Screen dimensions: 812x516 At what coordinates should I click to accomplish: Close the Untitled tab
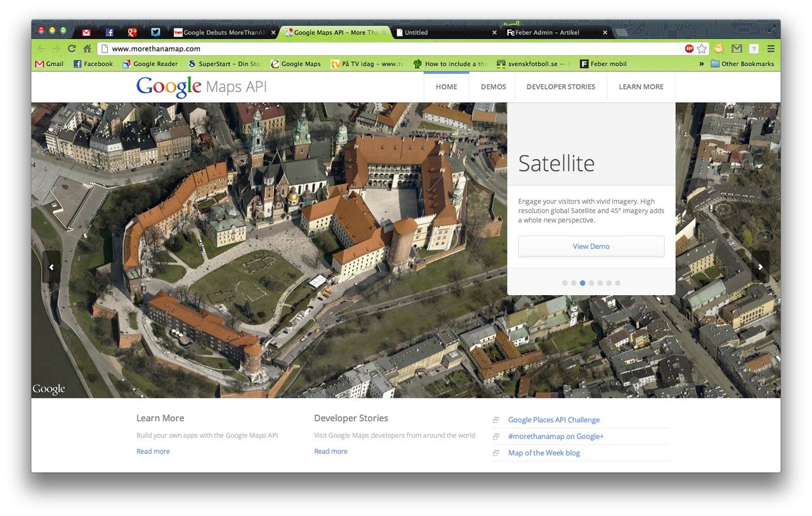click(x=494, y=32)
